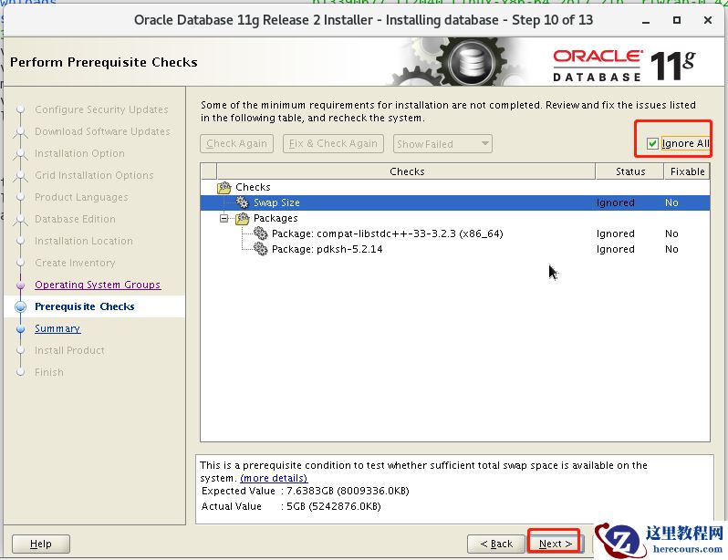Click the Database Edition step
The image size is (728, 560).
click(x=75, y=219)
